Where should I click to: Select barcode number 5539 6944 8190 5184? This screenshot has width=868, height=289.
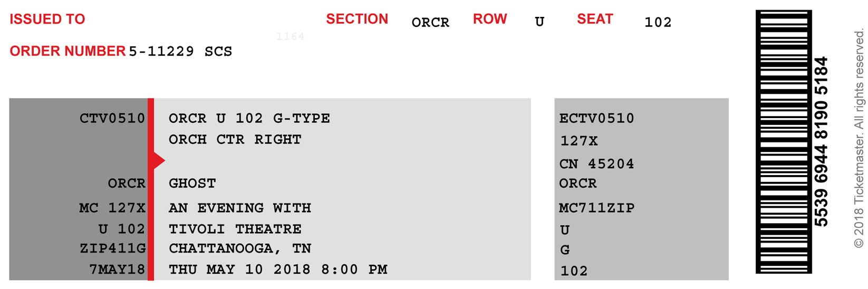click(822, 141)
